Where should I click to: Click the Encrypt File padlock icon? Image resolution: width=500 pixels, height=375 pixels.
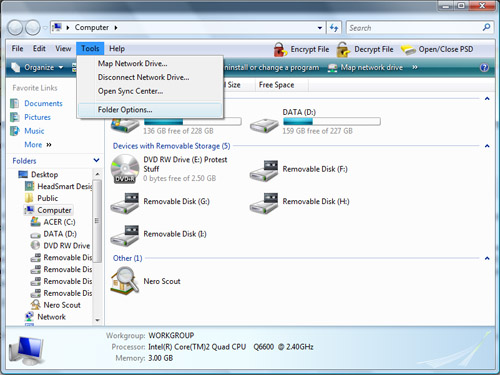pos(280,50)
